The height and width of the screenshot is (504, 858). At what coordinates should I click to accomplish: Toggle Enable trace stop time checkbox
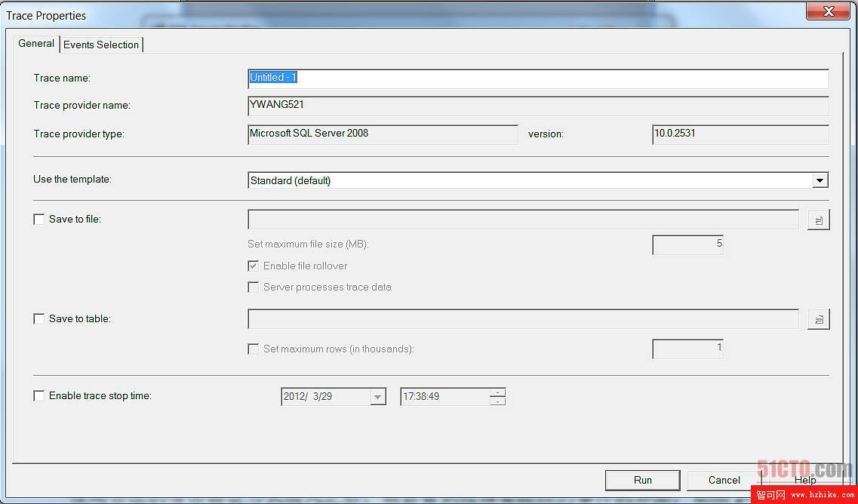(38, 395)
